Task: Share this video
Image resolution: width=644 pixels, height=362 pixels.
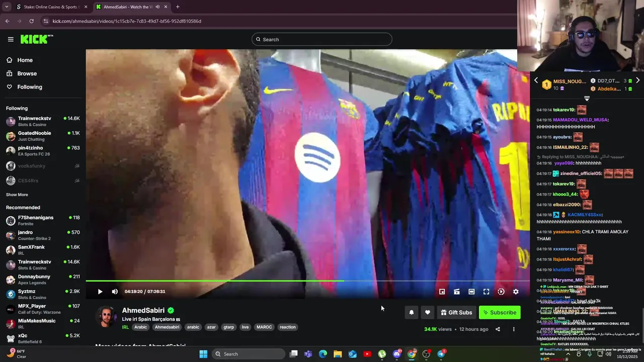Action: [x=498, y=329]
